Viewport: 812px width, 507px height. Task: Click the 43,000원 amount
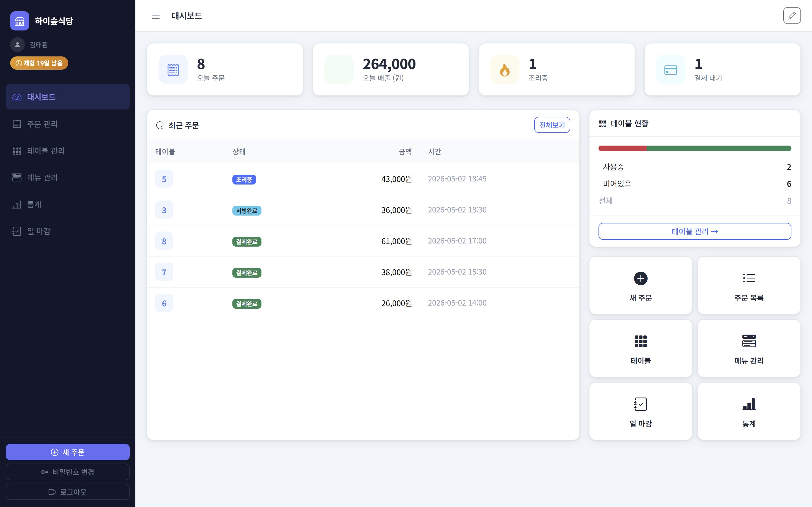397,179
